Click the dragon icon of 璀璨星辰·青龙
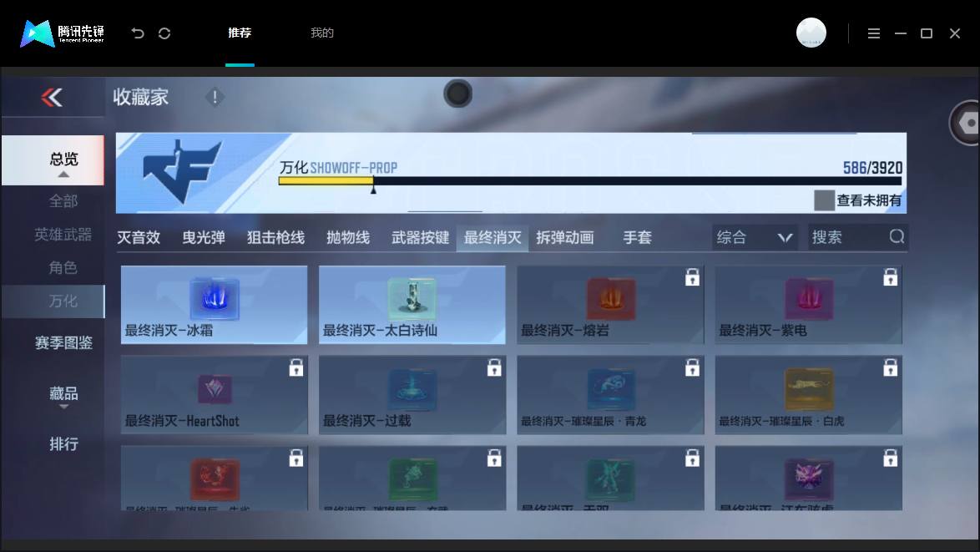The width and height of the screenshot is (980, 552). [611, 389]
